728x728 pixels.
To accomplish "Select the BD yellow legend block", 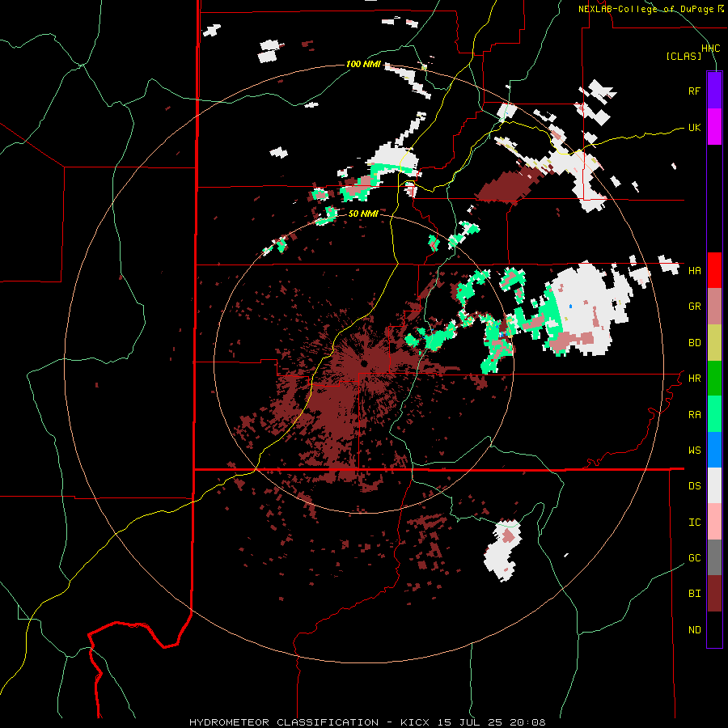I will [714, 343].
